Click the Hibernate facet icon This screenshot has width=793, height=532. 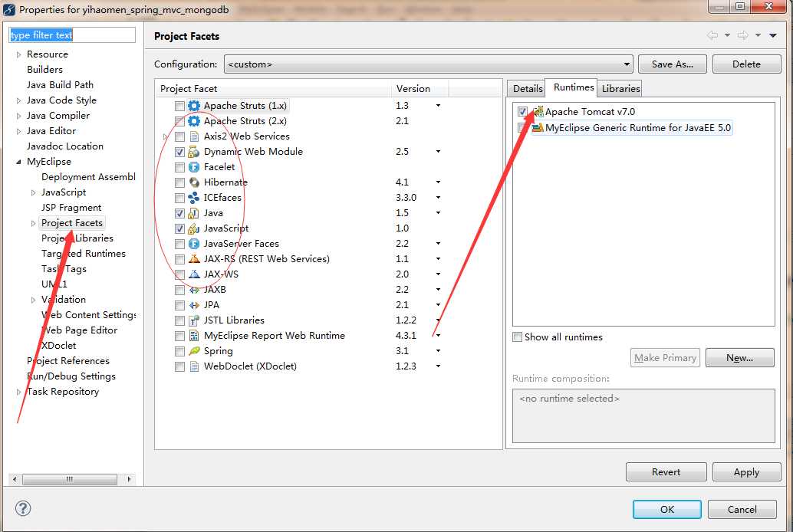[x=194, y=182]
